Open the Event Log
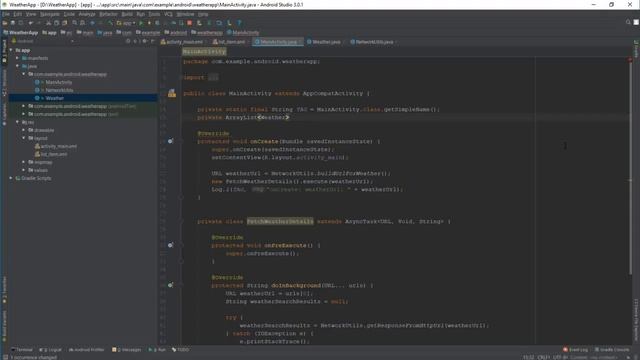The image size is (640, 360). pyautogui.click(x=576, y=350)
